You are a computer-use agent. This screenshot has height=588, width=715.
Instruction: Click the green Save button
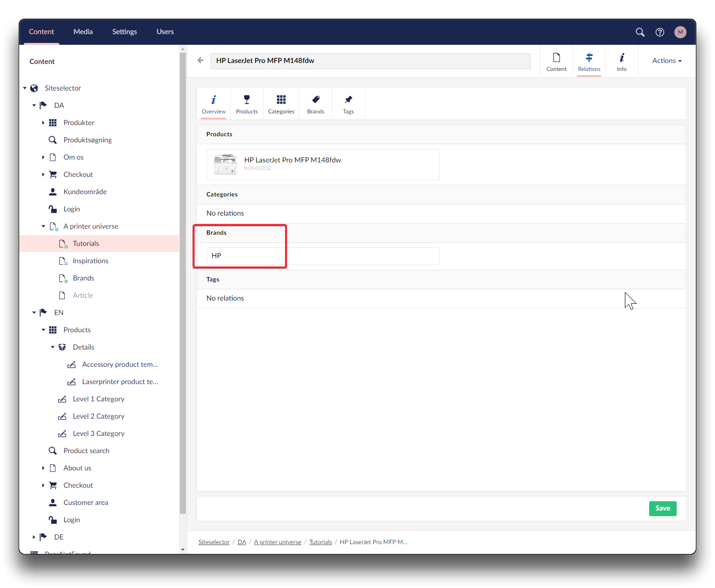coord(662,508)
